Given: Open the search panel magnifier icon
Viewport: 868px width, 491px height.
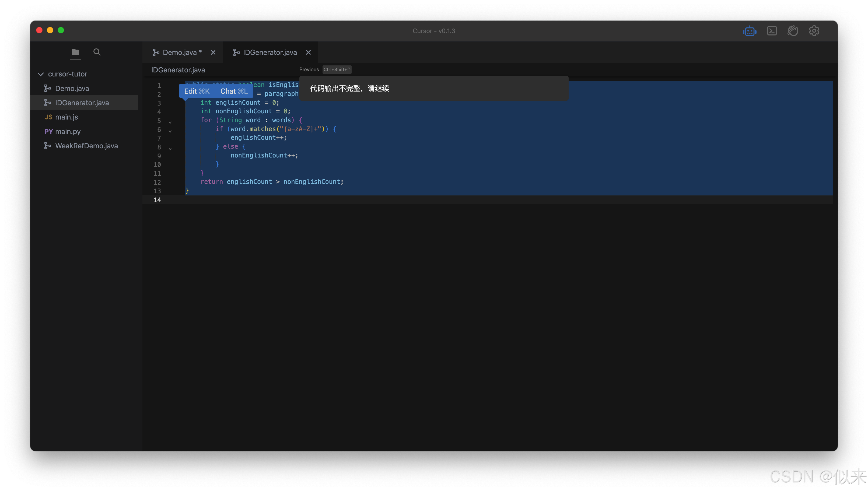Looking at the screenshot, I should click(x=97, y=52).
